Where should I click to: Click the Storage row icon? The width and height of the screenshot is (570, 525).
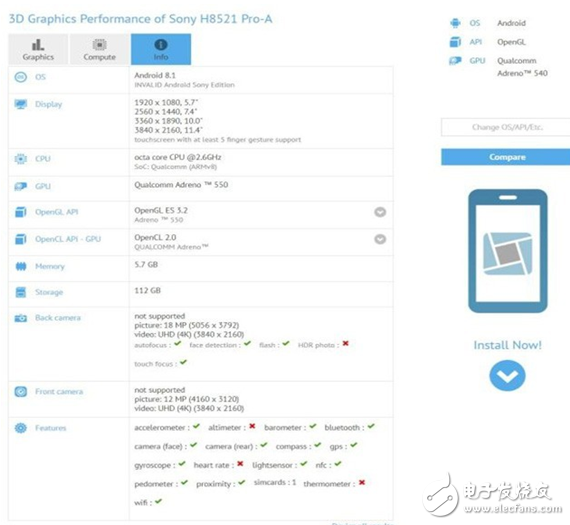[21, 292]
